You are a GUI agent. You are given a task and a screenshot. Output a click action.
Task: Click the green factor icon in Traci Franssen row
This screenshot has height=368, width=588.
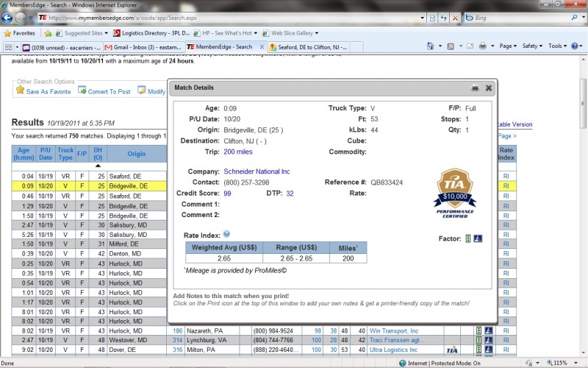point(478,340)
